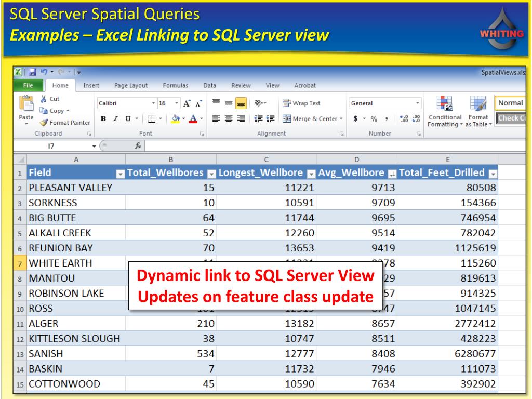Click the Excel application icon in title bar
The height and width of the screenshot is (399, 532).
pos(18,72)
